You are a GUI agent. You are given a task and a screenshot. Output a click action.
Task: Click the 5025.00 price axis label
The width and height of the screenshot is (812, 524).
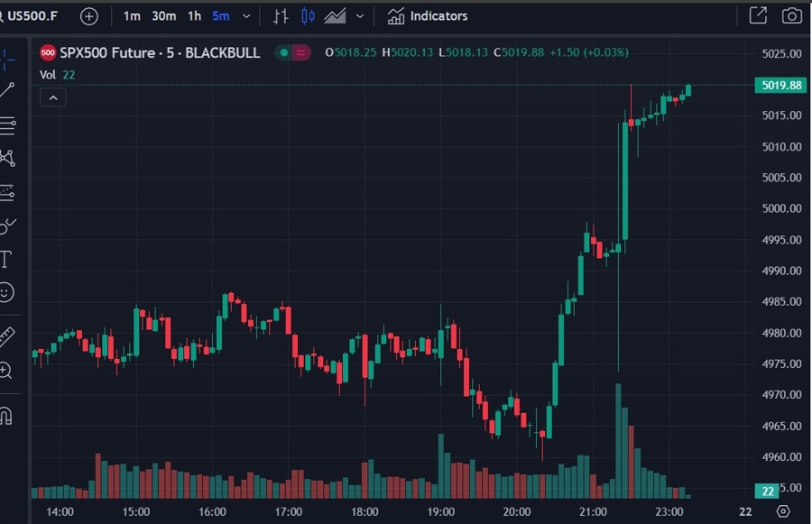(x=781, y=54)
